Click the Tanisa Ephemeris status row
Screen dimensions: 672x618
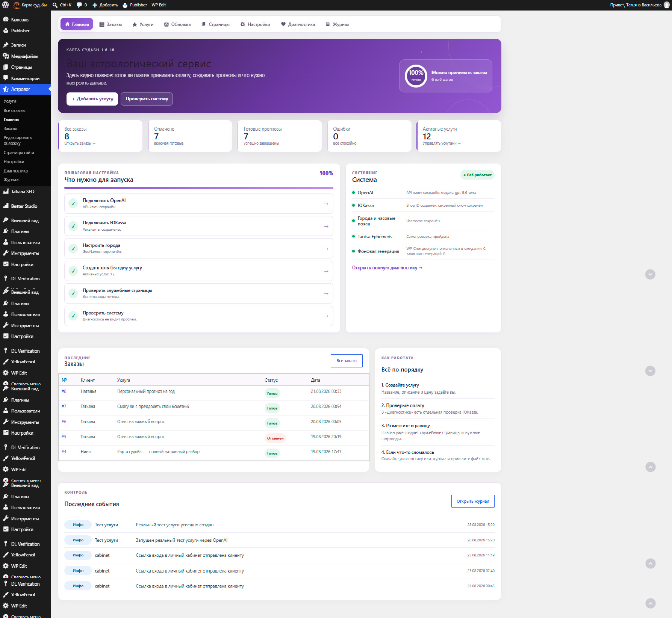423,237
